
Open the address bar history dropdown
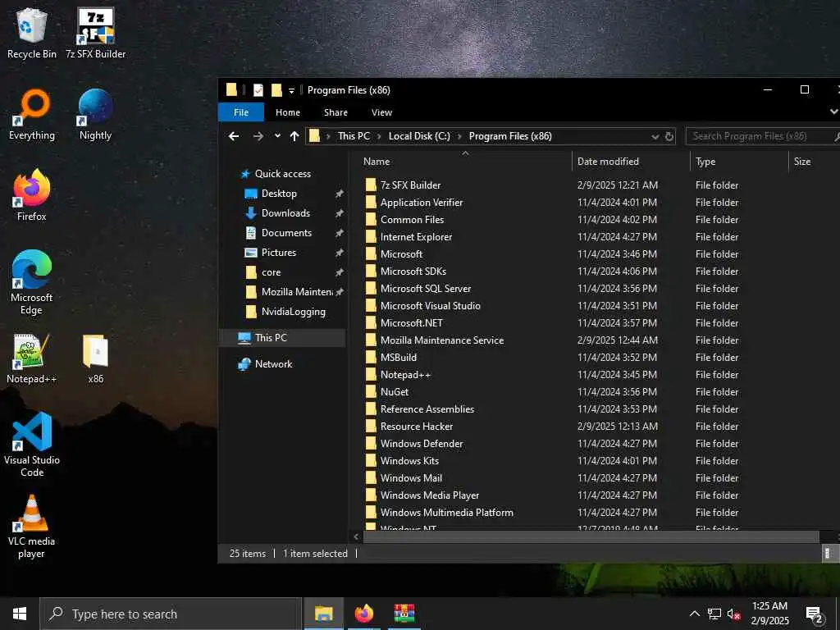(655, 137)
